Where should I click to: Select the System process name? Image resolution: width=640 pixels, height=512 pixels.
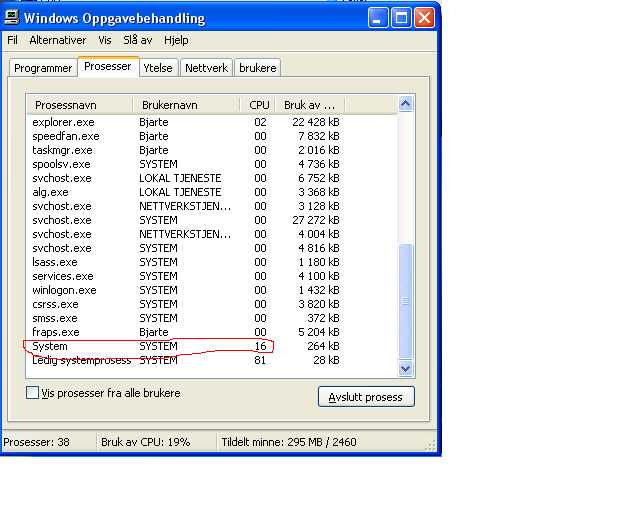point(50,346)
